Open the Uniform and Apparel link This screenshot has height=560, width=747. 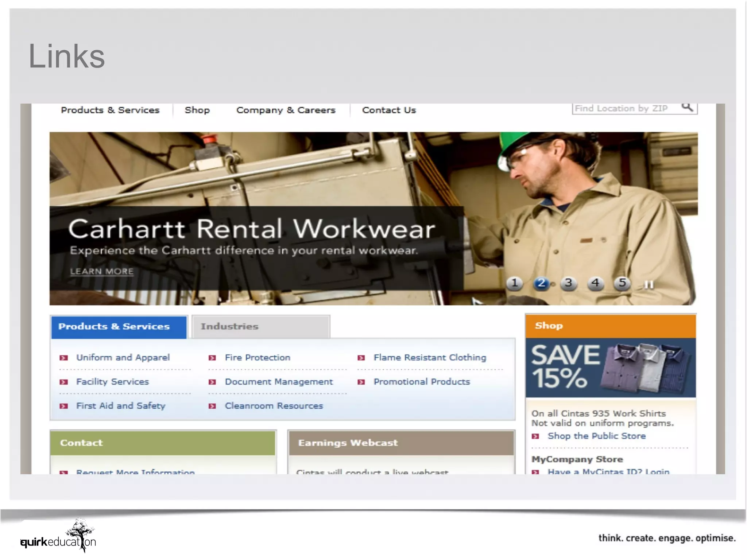[x=123, y=358]
